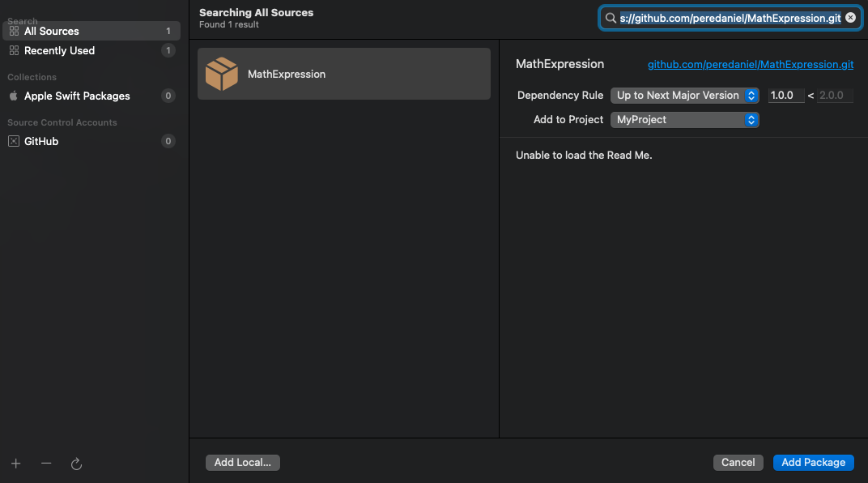This screenshot has height=483, width=868.
Task: Refresh package collections with the circular arrow
Action: click(76, 464)
